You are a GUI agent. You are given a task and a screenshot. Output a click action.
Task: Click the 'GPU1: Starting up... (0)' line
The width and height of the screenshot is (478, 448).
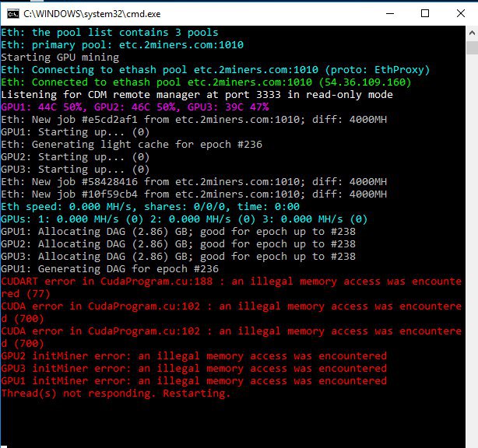tap(76, 132)
